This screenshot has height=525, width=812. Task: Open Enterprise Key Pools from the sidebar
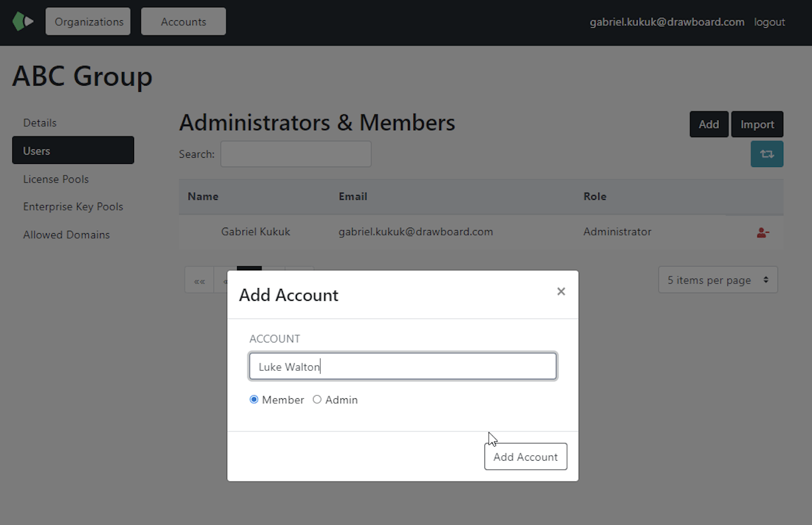[x=73, y=206]
